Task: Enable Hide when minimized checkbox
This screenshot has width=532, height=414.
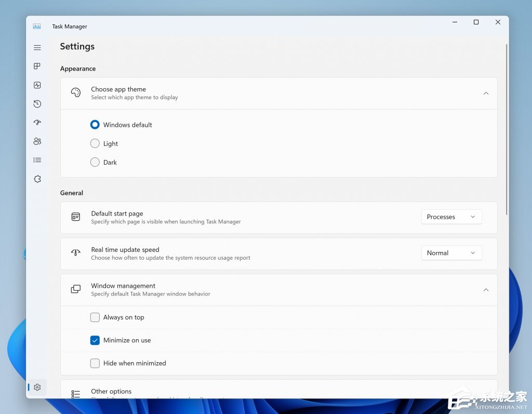Action: [x=95, y=363]
